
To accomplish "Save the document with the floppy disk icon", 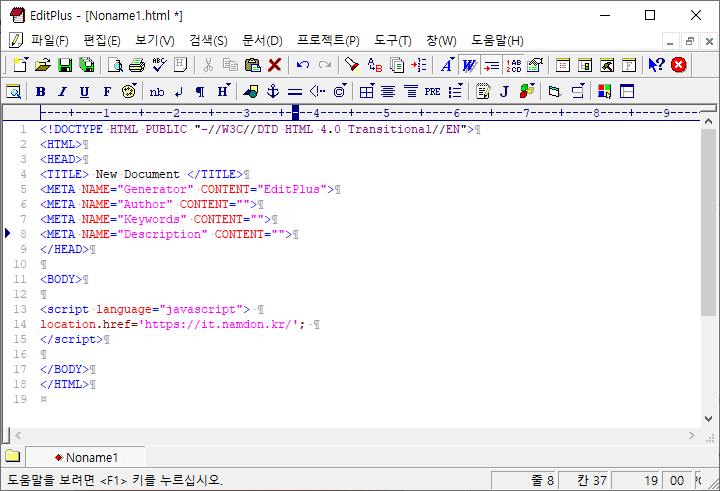I will 65,65.
